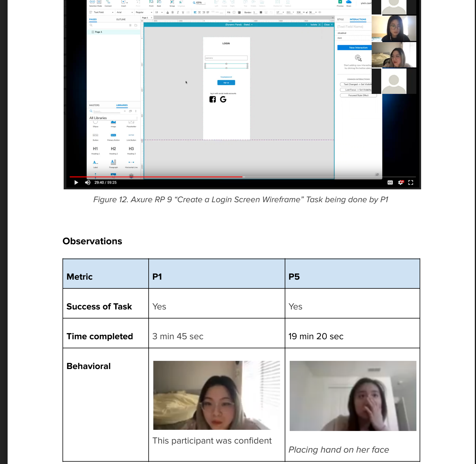This screenshot has height=464, width=476.
Task: Toggle italic formatting
Action: tap(178, 12)
